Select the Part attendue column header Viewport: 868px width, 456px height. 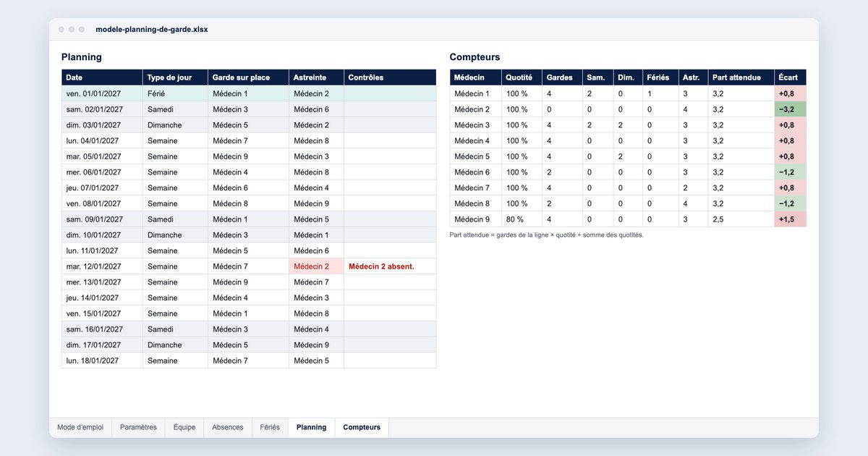pyautogui.click(x=741, y=77)
